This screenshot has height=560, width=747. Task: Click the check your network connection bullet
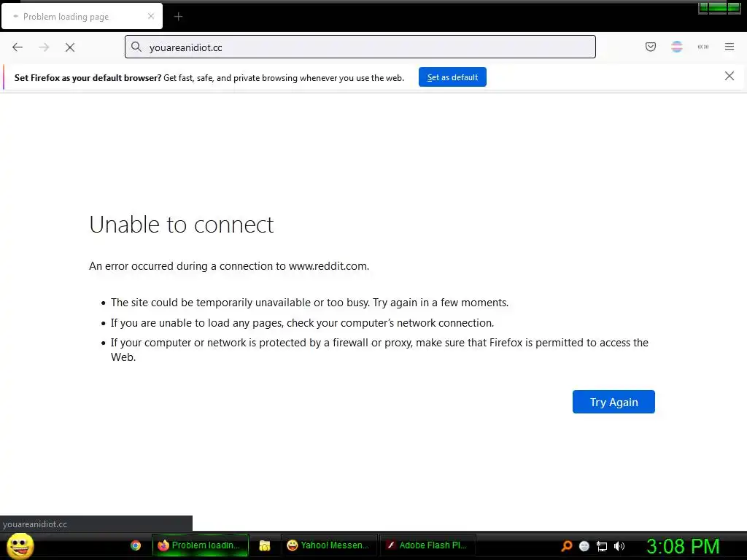click(x=302, y=323)
